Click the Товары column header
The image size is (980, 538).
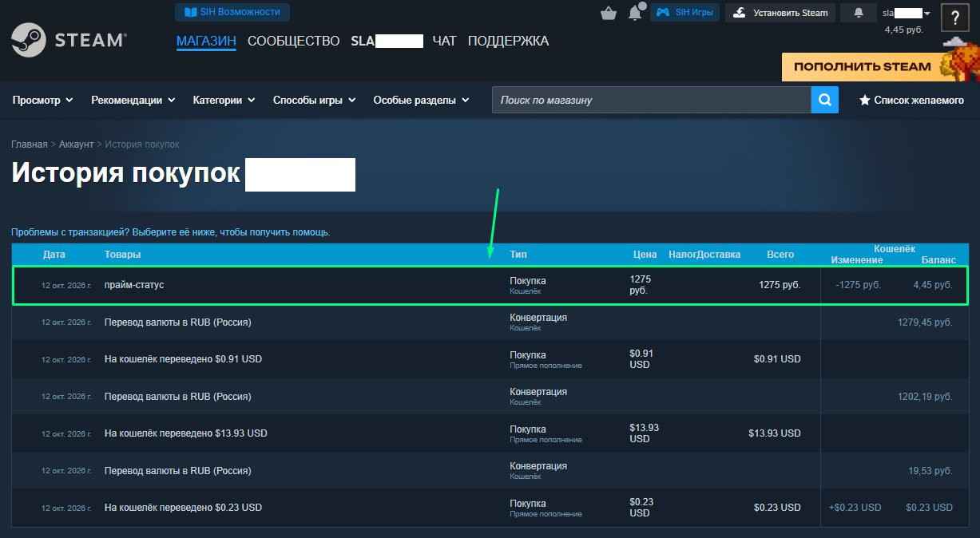122,255
